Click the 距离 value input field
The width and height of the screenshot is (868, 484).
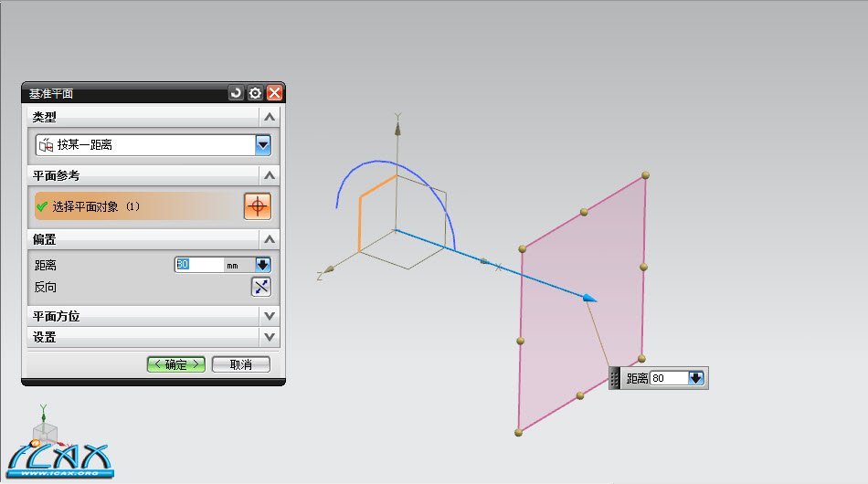[199, 265]
